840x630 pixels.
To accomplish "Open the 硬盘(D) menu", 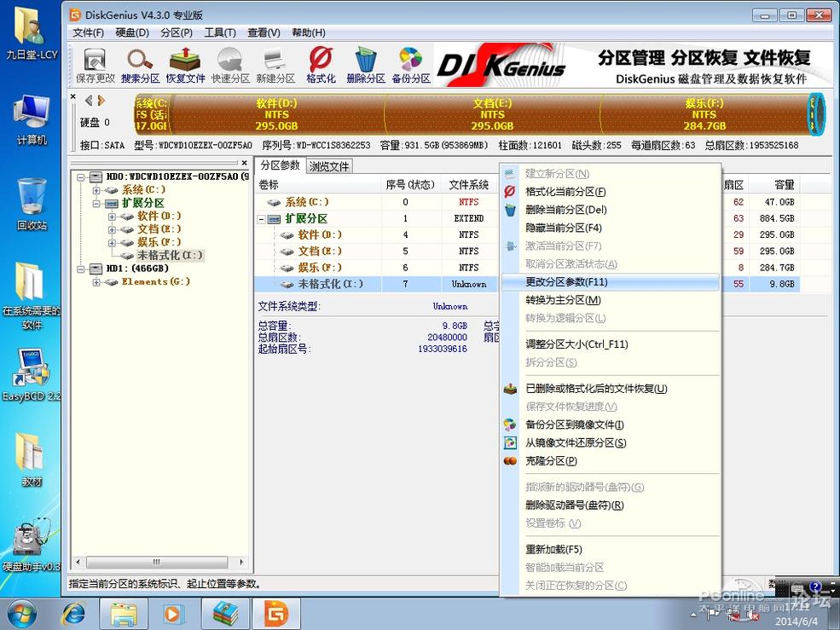I will (x=132, y=32).
